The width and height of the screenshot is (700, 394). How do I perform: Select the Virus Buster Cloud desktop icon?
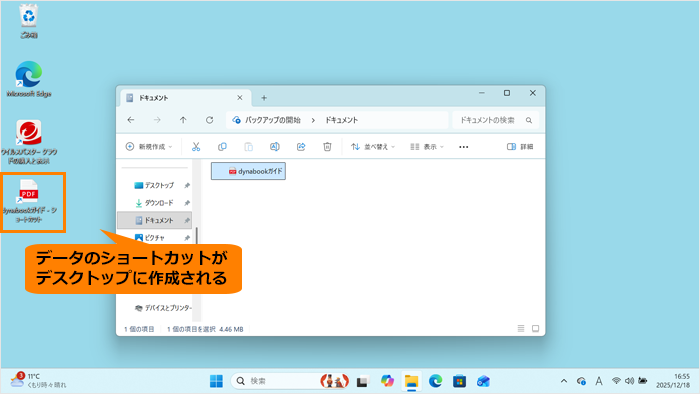29,142
